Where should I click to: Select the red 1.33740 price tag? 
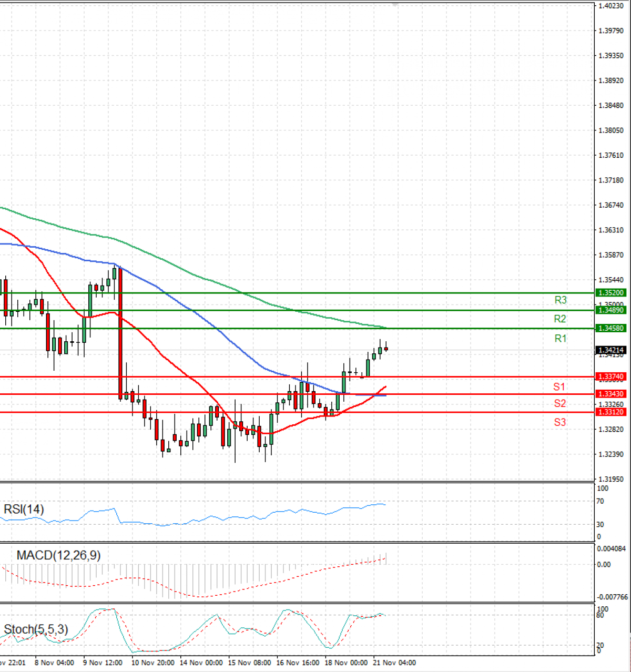tap(610, 376)
